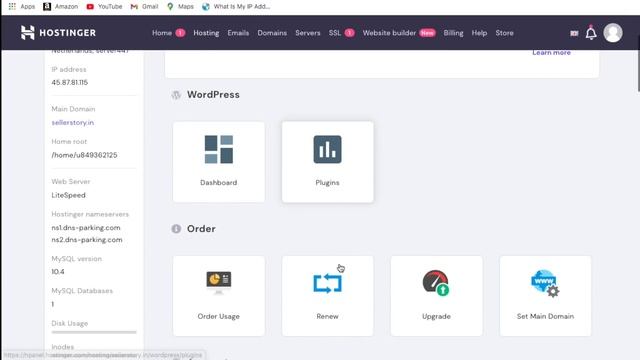Open the Maps bookmark
640x360 pixels.
(x=180, y=7)
